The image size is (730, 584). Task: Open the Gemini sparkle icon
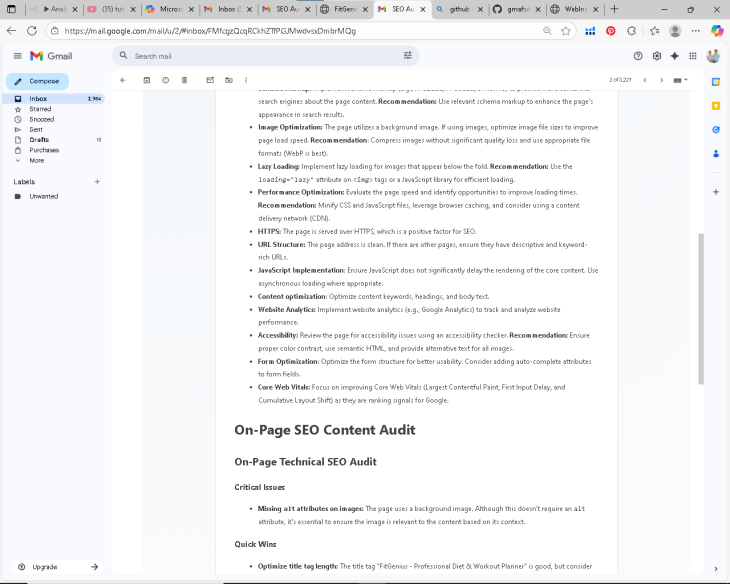675,56
